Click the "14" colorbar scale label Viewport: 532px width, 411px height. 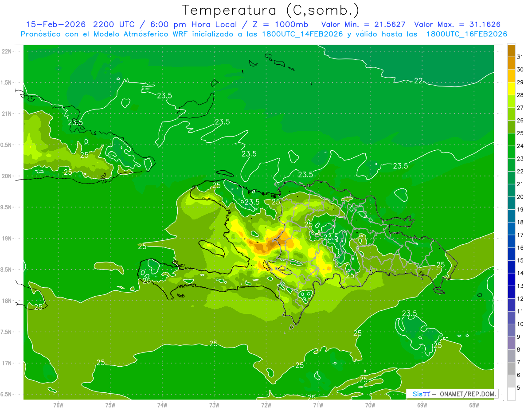[x=520, y=273]
